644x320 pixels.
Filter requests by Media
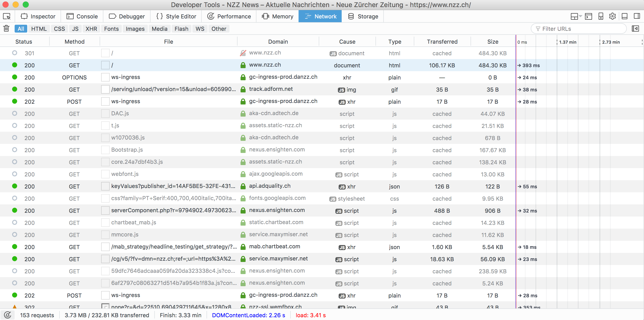[x=160, y=29]
